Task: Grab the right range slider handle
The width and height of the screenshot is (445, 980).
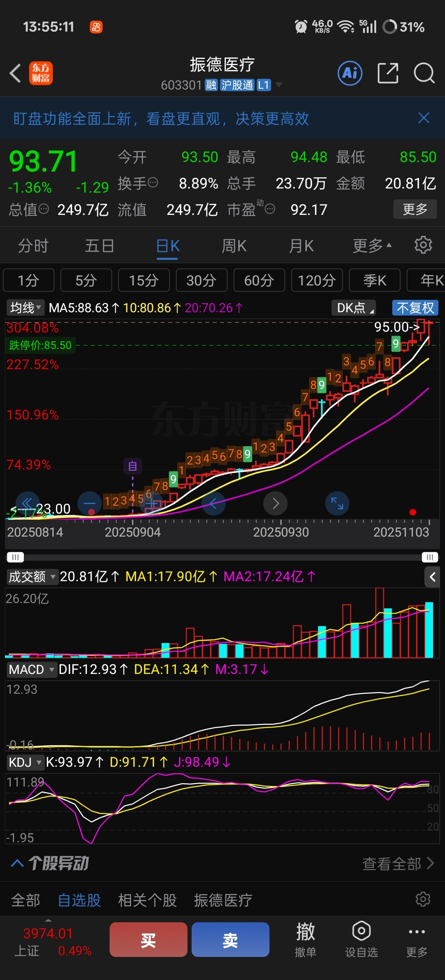Action: pos(430,557)
